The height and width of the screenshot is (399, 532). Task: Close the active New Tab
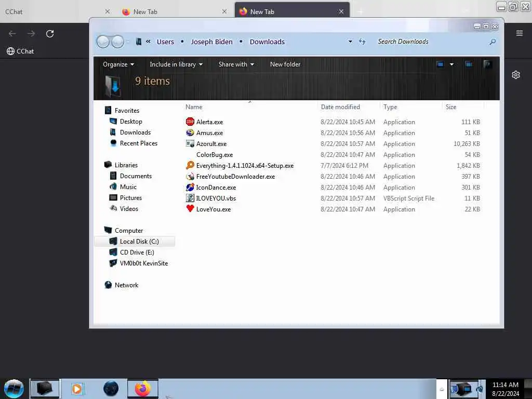click(341, 11)
